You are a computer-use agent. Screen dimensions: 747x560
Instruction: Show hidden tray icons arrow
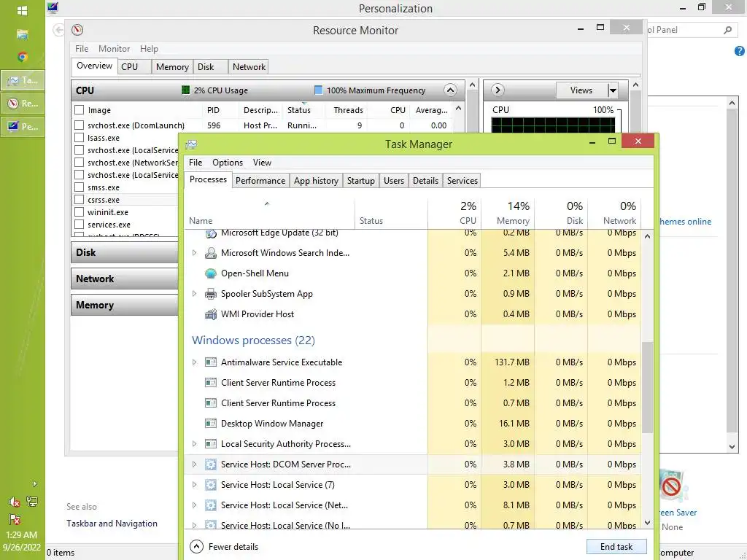click(x=34, y=484)
